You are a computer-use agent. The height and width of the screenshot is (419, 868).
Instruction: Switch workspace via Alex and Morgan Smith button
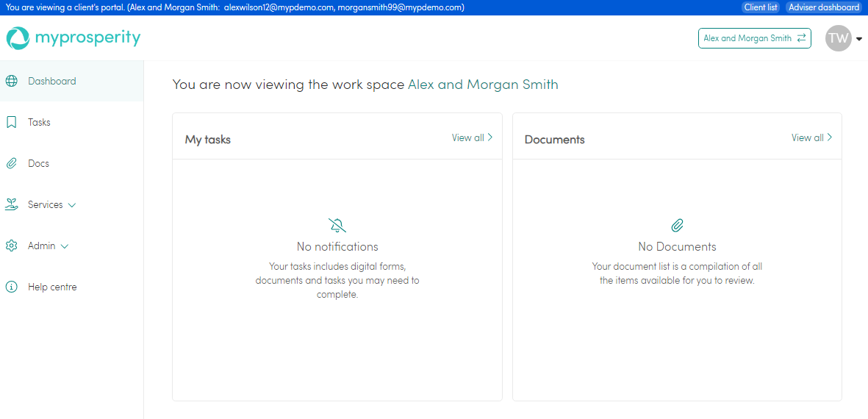(x=754, y=38)
